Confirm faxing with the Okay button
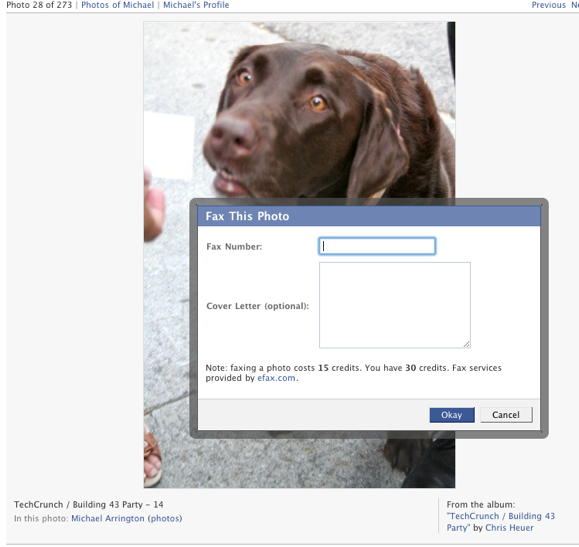The width and height of the screenshot is (579, 547). [452, 415]
